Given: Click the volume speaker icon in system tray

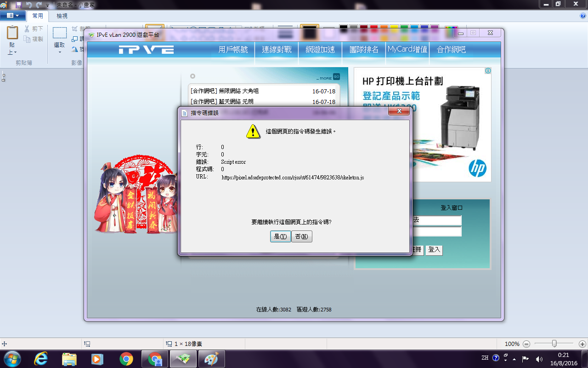Looking at the screenshot, I should [539, 359].
